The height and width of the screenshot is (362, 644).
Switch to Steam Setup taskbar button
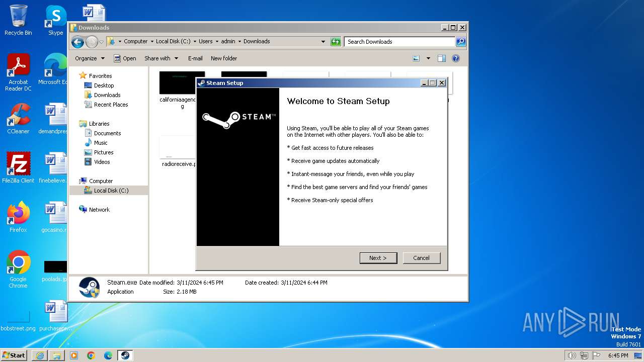click(125, 355)
